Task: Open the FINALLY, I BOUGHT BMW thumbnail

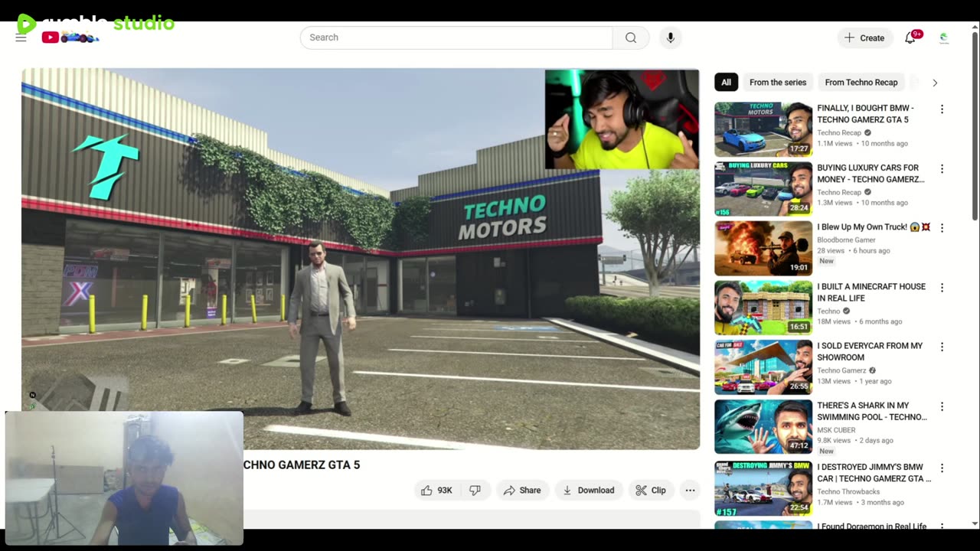Action: [763, 129]
